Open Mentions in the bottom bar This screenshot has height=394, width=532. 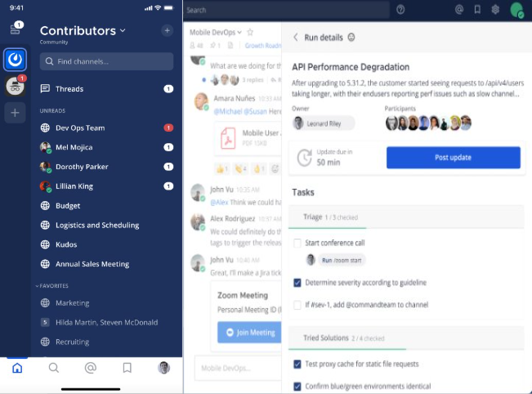[x=91, y=368]
